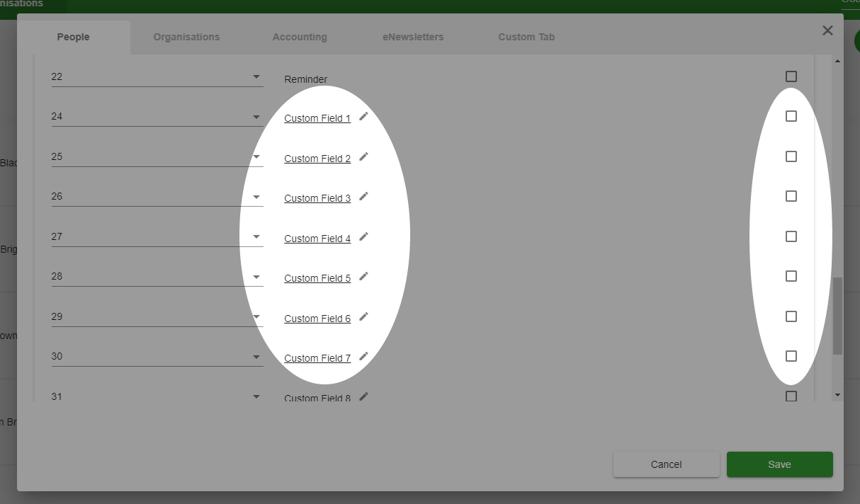
Task: Click the Custom Field 5 link
Action: (x=317, y=278)
